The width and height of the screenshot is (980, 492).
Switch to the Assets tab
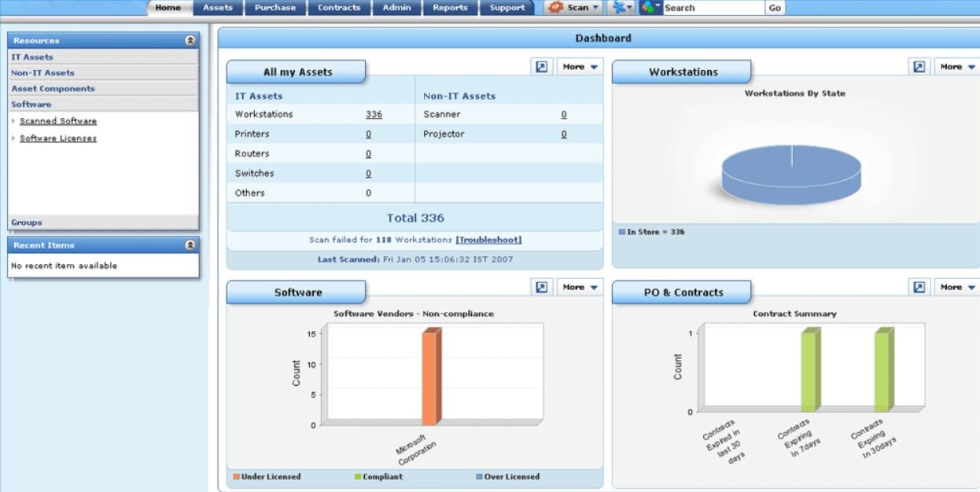pyautogui.click(x=218, y=8)
